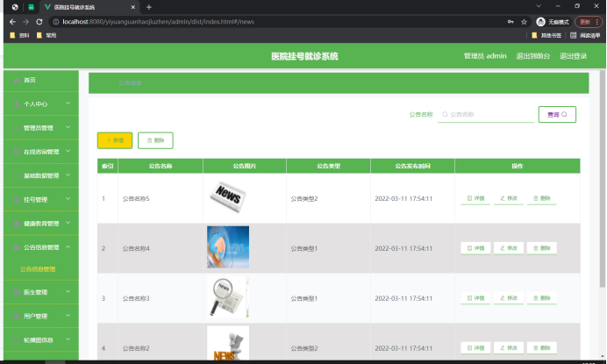Viewport: 607px width, 364px height.
Task: Expand the 用户管理 menu chevron
Action: click(68, 316)
